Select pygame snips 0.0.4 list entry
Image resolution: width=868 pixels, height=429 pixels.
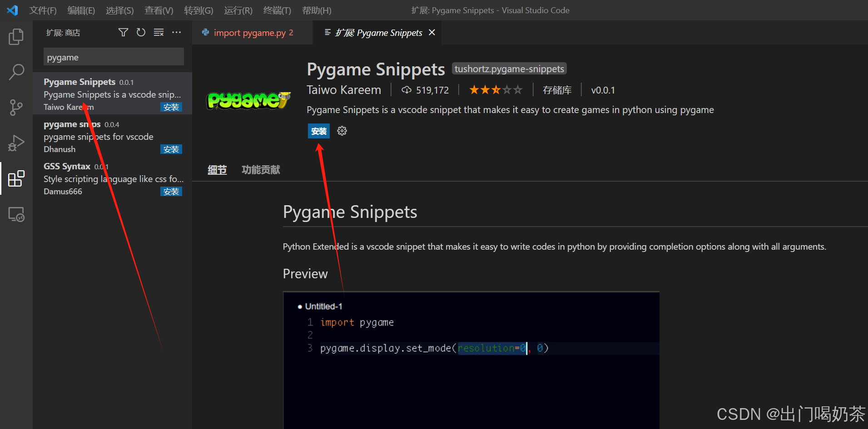pyautogui.click(x=112, y=136)
